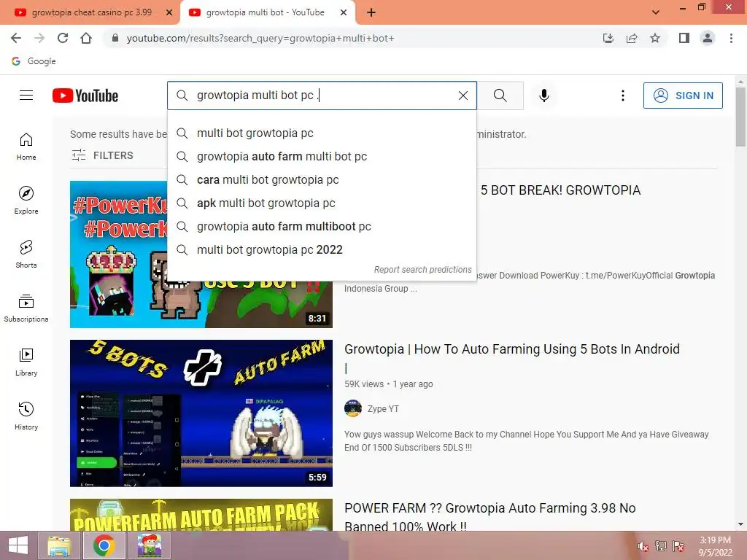This screenshot has height=560, width=747.
Task: Open a new browser tab
Action: 371,13
